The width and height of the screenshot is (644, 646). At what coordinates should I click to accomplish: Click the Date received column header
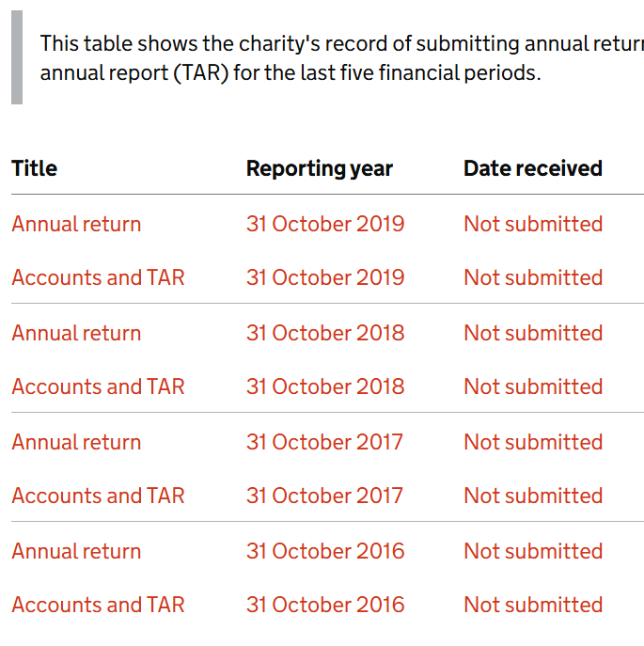click(x=533, y=168)
